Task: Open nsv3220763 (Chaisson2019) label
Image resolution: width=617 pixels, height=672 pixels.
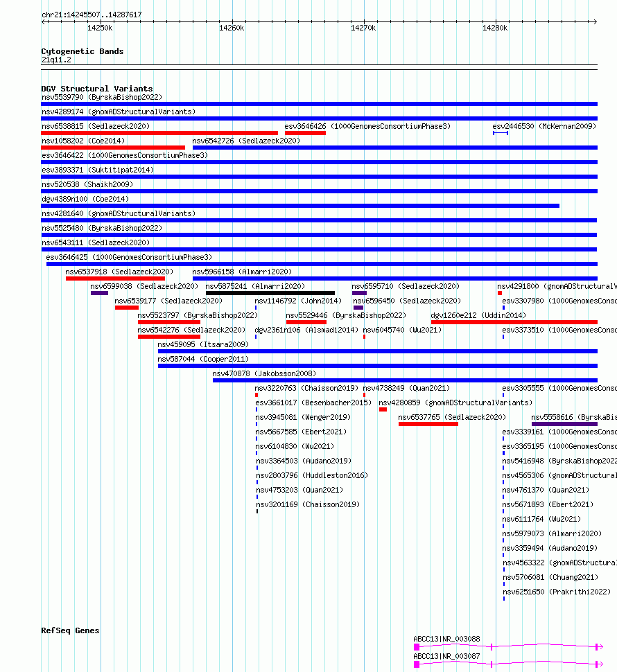Action: pos(306,389)
